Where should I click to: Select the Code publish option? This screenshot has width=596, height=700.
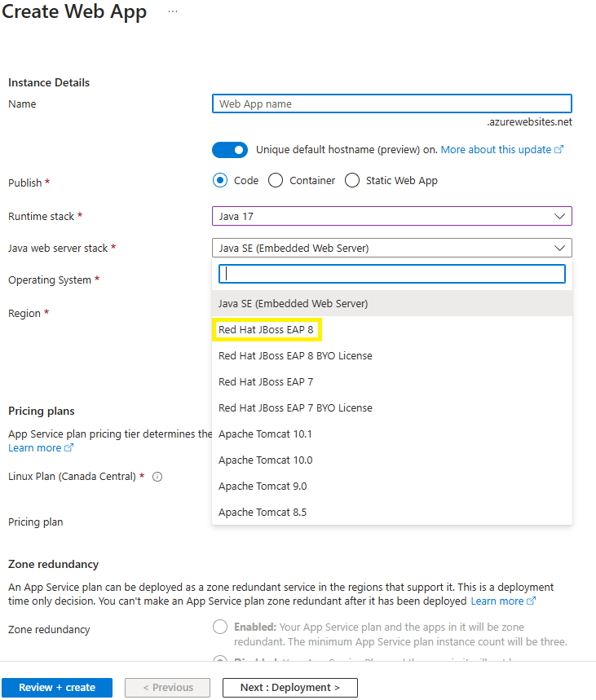point(220,181)
